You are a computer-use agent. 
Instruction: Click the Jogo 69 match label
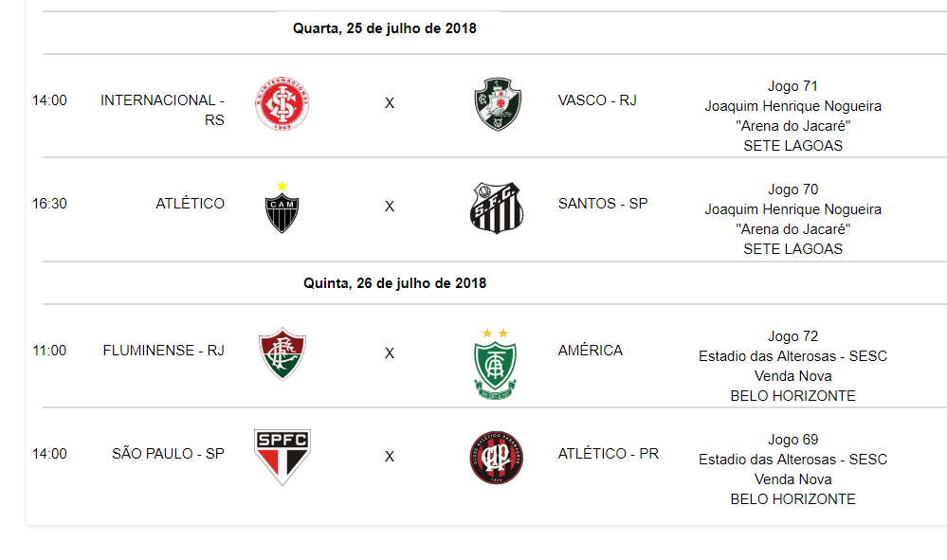tap(793, 440)
